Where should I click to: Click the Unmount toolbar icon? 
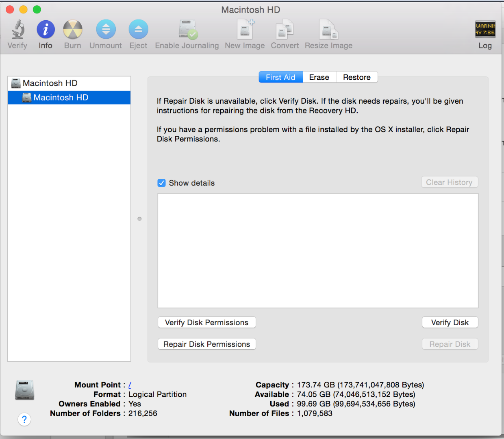105,33
